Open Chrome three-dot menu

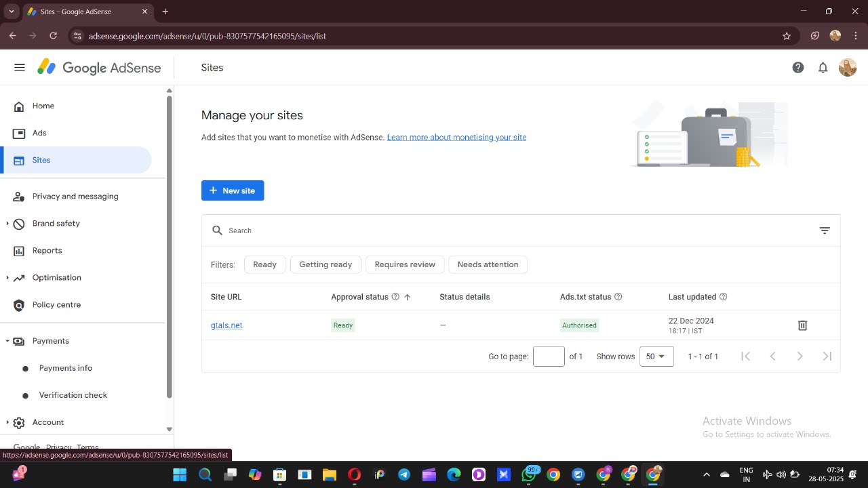click(856, 36)
